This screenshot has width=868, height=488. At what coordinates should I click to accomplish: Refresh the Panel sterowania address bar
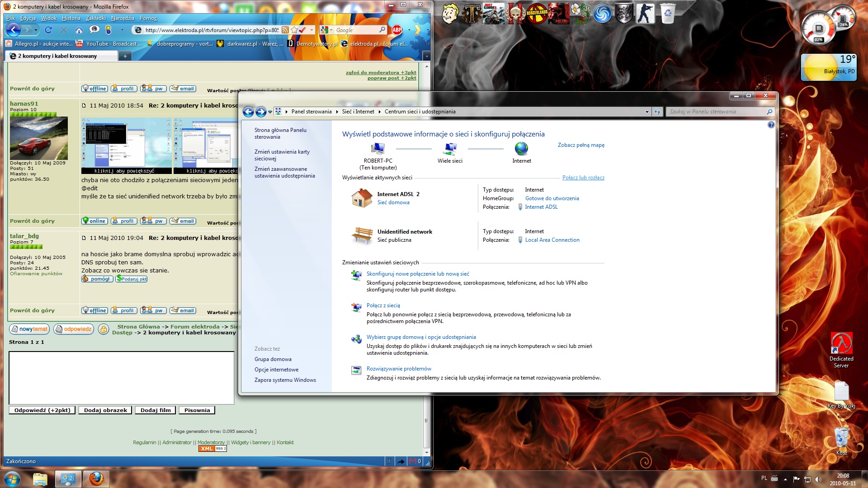click(657, 112)
